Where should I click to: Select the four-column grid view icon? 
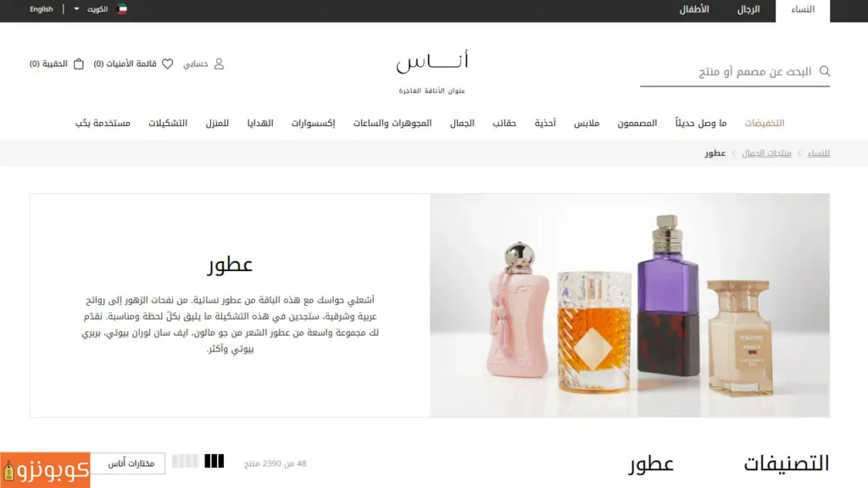[185, 461]
